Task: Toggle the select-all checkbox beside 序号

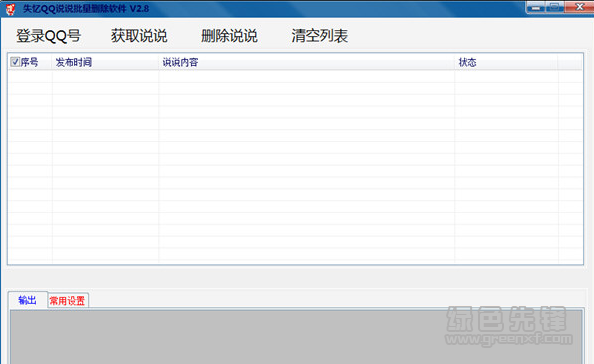Action: [15, 62]
